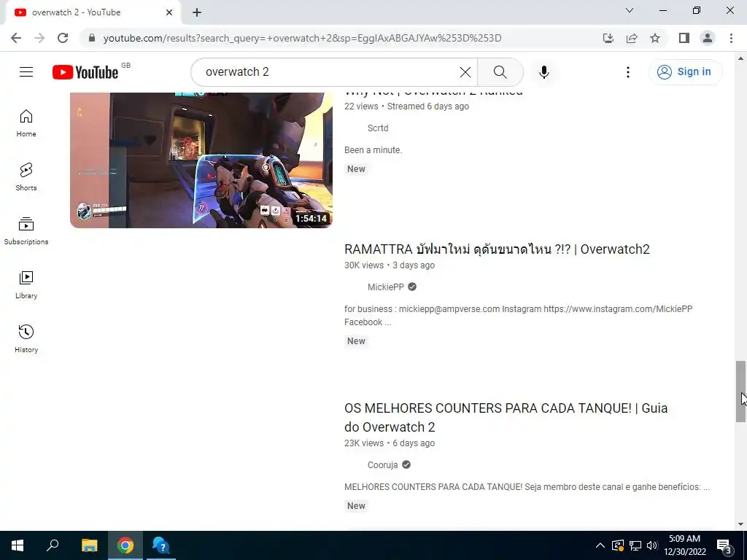Image resolution: width=747 pixels, height=560 pixels.
Task: Click the scrollbar down arrow
Action: pos(740,524)
